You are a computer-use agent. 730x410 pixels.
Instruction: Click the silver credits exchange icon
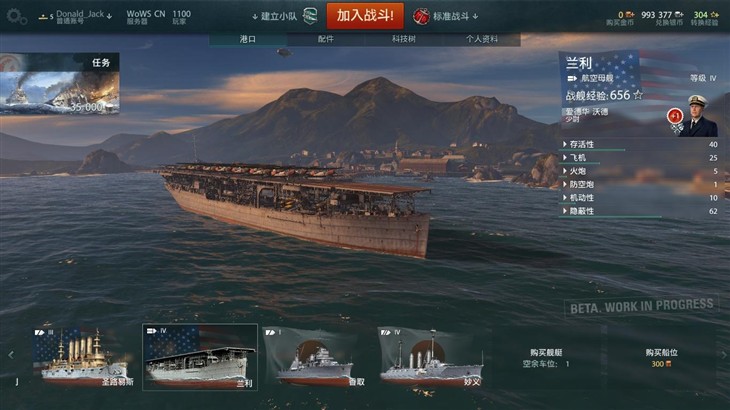679,15
